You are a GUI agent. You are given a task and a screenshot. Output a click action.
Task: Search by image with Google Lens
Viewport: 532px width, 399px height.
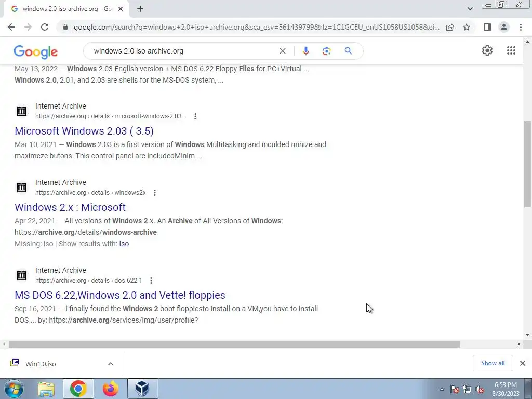[326, 51]
